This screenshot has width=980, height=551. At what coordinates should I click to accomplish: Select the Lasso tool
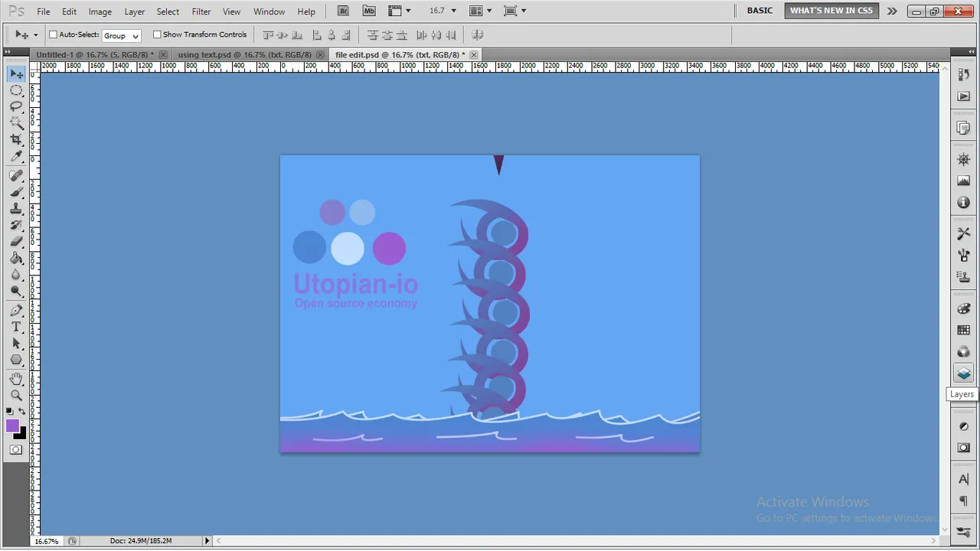[16, 106]
